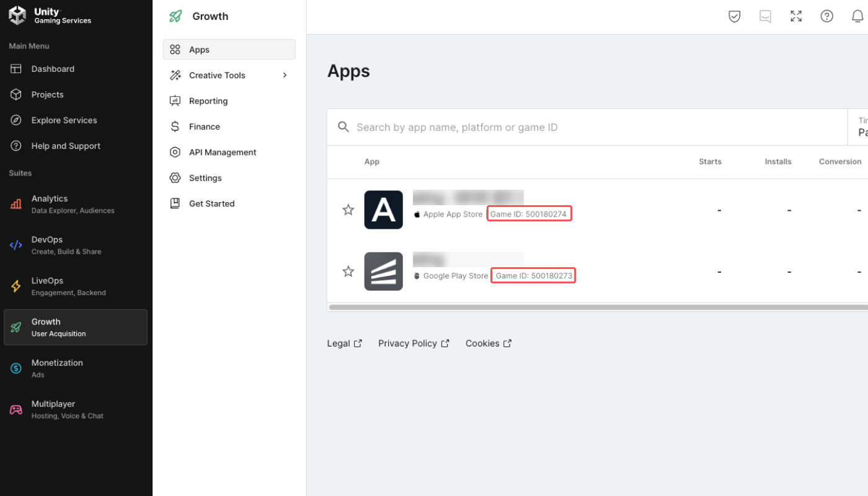
Task: Click the Unity Gaming Services logo
Action: click(50, 16)
